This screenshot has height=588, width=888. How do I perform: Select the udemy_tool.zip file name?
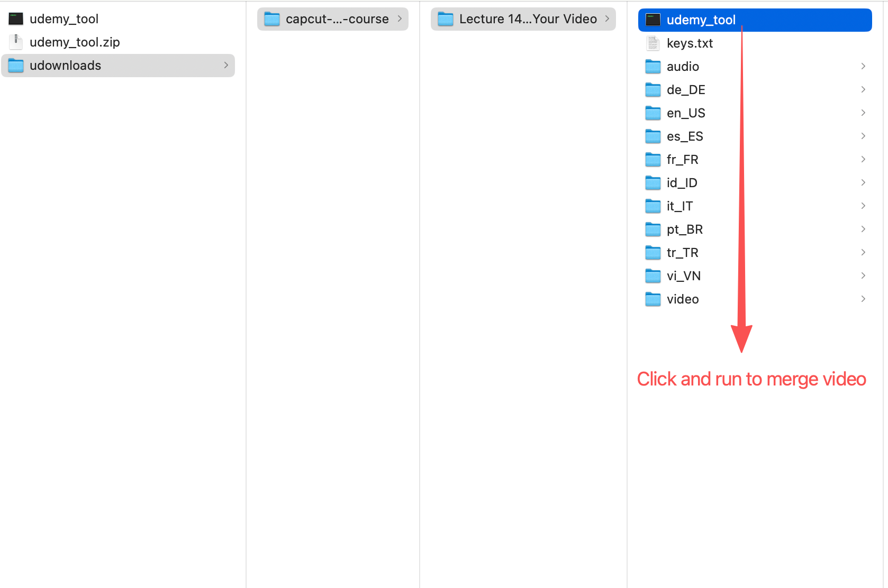pos(75,42)
